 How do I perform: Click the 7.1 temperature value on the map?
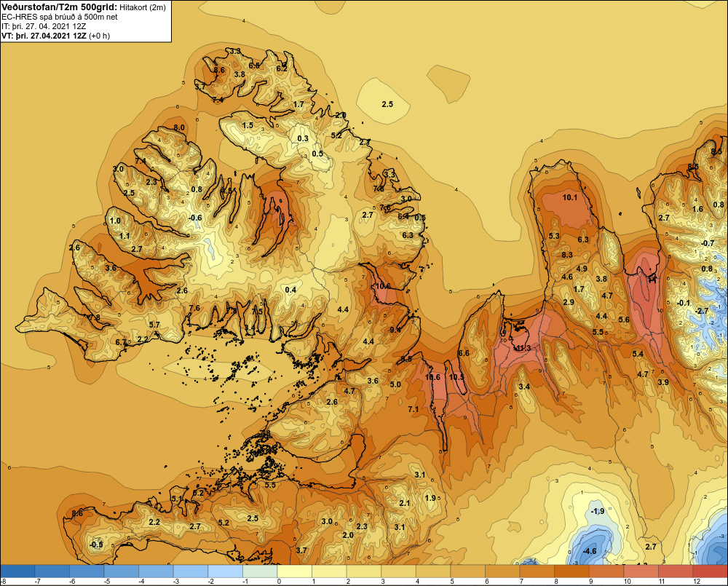click(414, 409)
